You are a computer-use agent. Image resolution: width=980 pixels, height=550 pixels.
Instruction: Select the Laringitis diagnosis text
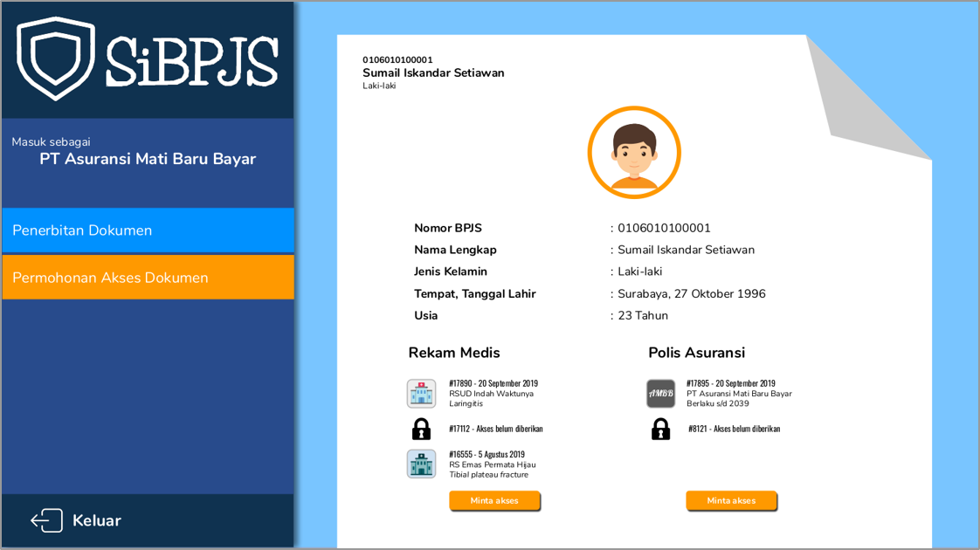(466, 403)
